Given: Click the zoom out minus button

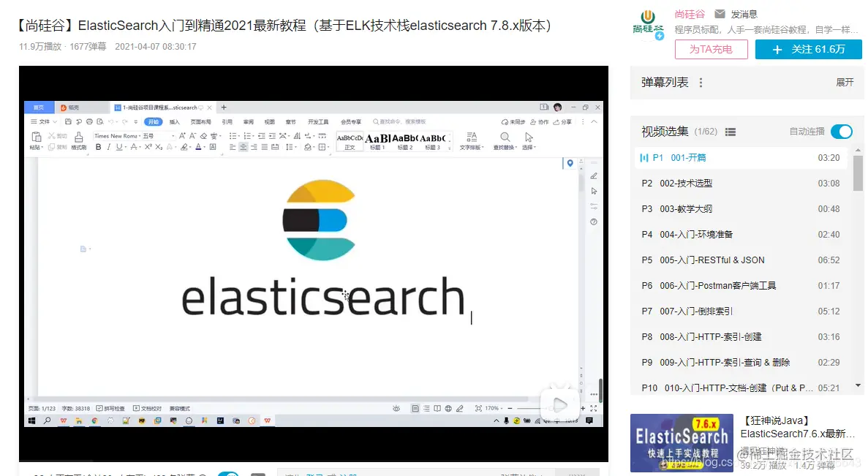Looking at the screenshot, I should click(510, 409).
